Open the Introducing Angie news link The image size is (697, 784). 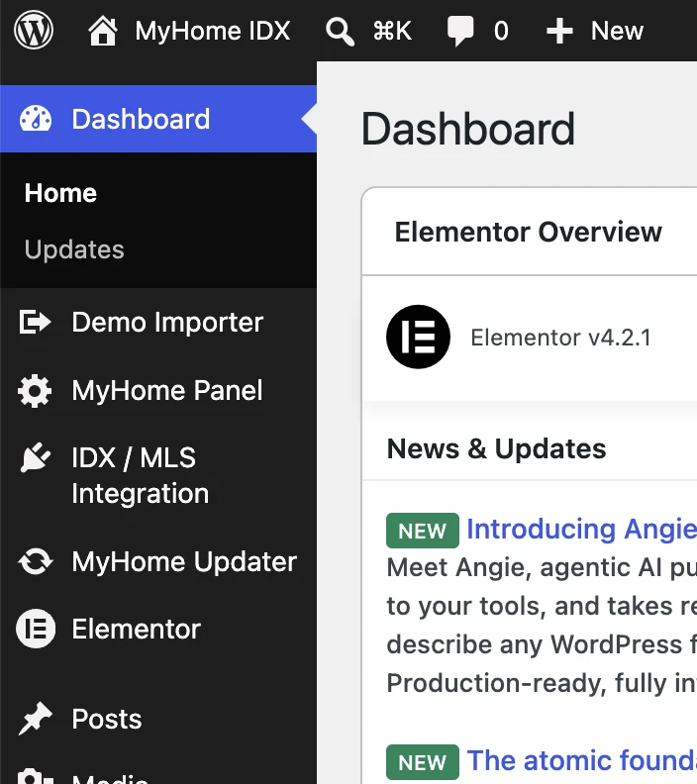click(x=581, y=529)
